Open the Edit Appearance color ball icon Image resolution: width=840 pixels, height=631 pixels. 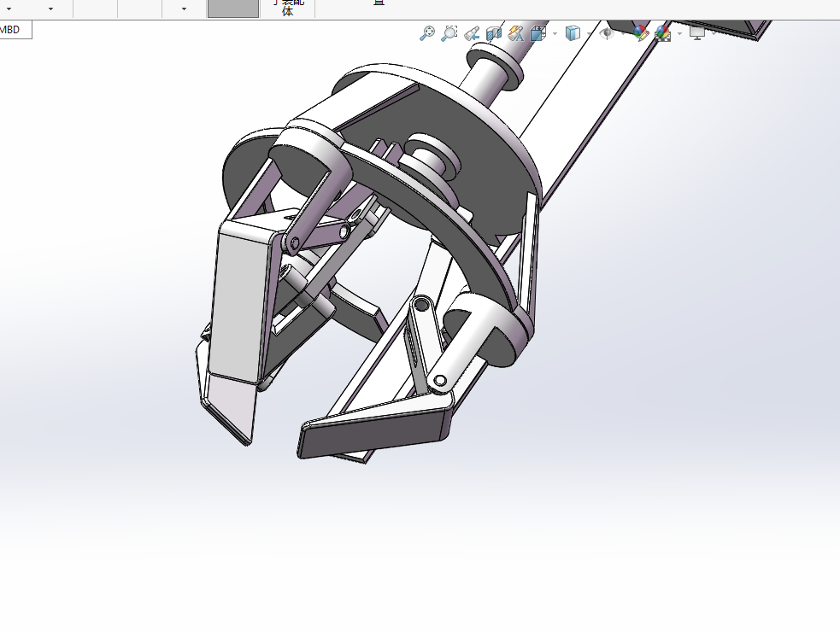[640, 33]
